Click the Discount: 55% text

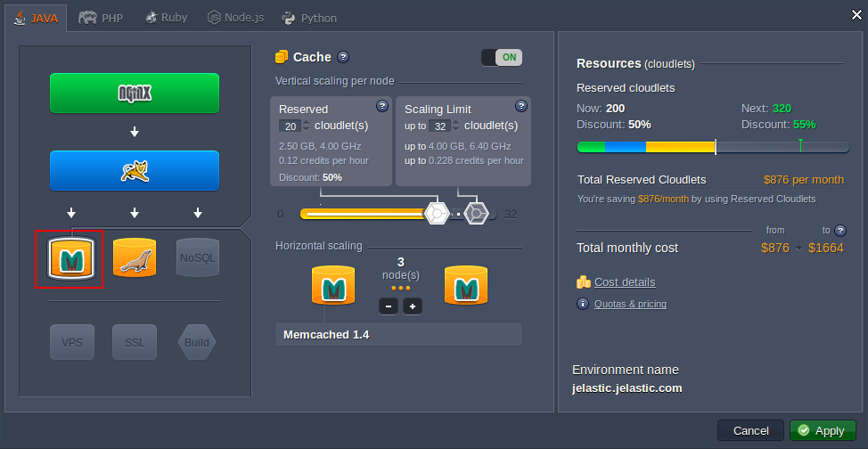(778, 125)
